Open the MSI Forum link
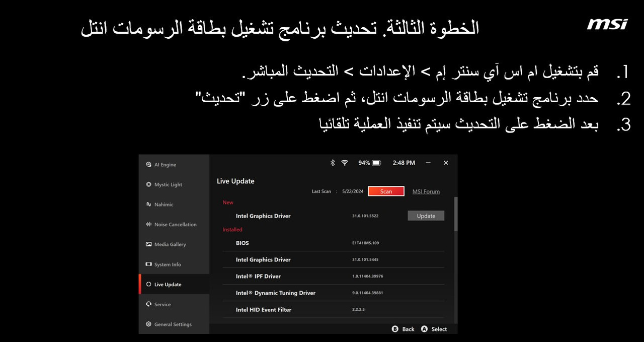644x342 pixels. coord(426,191)
